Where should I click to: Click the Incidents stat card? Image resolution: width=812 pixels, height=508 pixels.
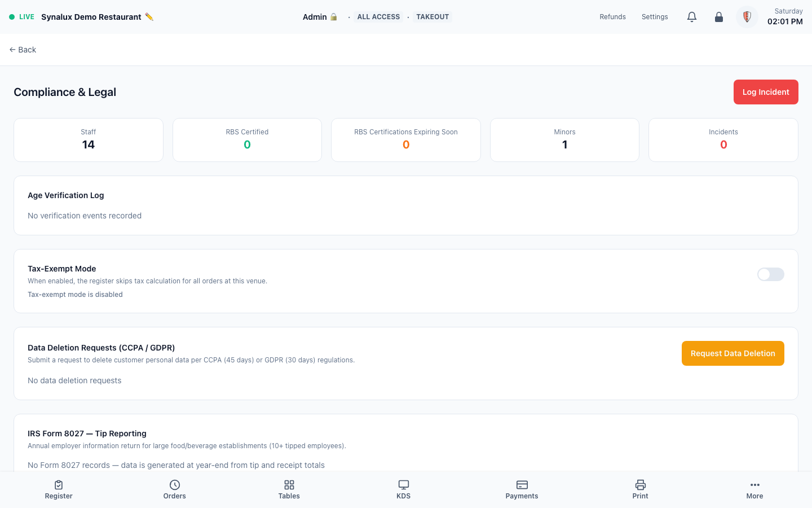(x=723, y=140)
